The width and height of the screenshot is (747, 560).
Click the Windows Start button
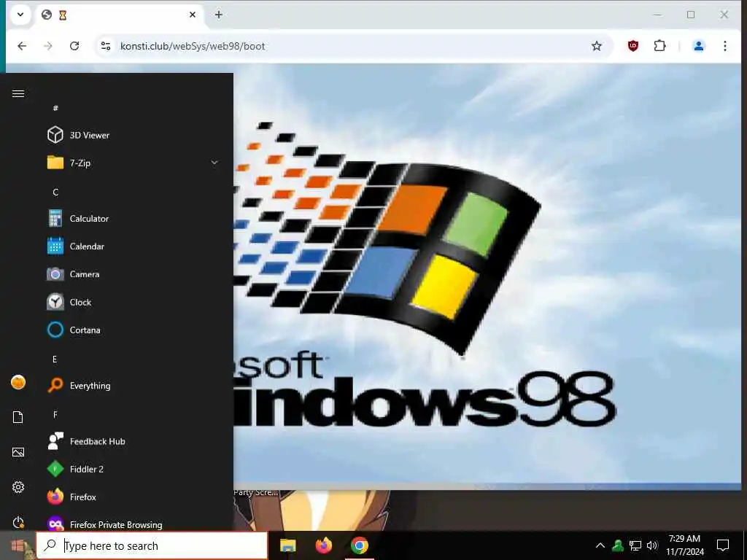18,545
